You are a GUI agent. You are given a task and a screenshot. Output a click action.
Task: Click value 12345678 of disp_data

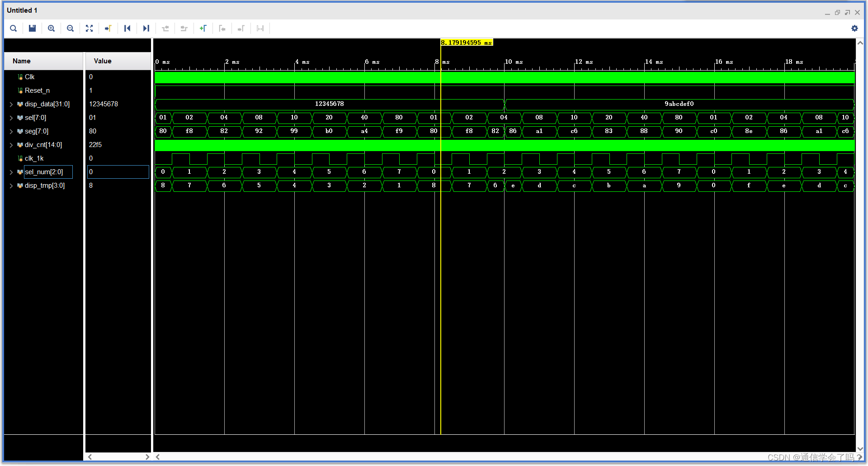[104, 104]
